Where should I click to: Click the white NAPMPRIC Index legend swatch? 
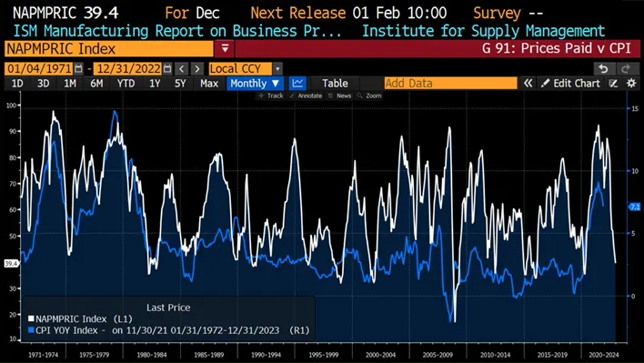(31, 318)
